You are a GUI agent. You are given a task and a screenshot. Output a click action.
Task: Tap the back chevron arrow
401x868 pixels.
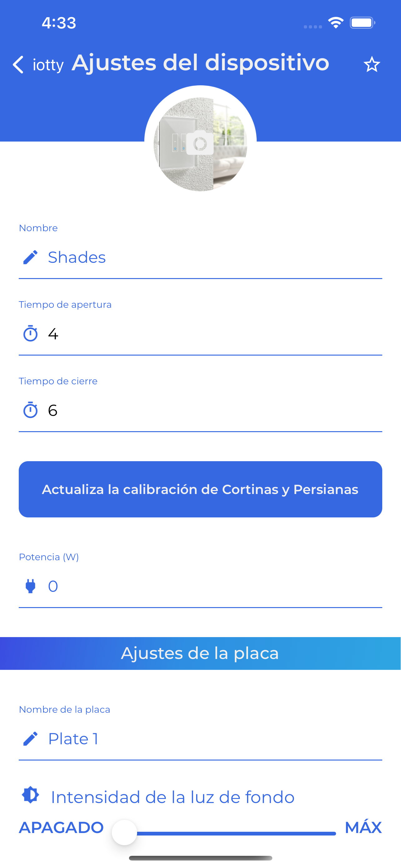(x=18, y=64)
